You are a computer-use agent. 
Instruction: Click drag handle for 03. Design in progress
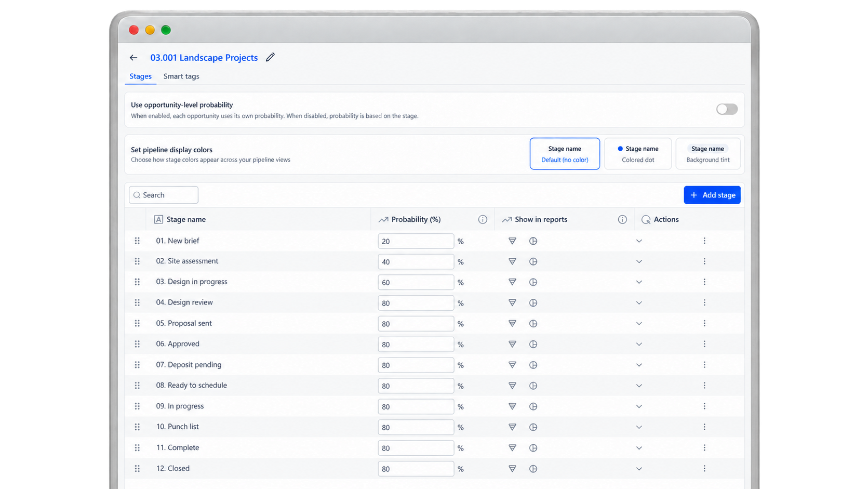(137, 282)
